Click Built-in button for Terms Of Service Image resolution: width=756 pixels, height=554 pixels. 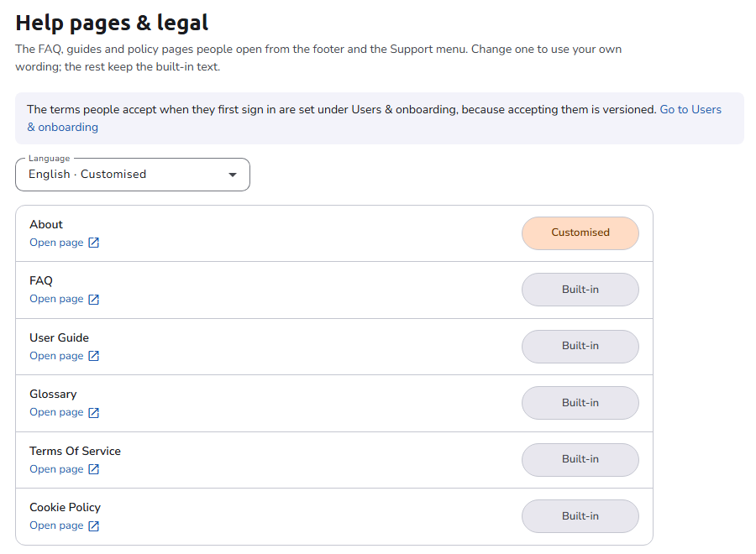click(x=580, y=460)
